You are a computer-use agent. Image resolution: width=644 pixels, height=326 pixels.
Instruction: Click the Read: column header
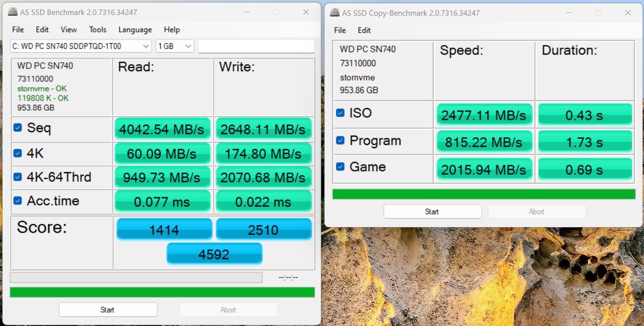coord(136,67)
